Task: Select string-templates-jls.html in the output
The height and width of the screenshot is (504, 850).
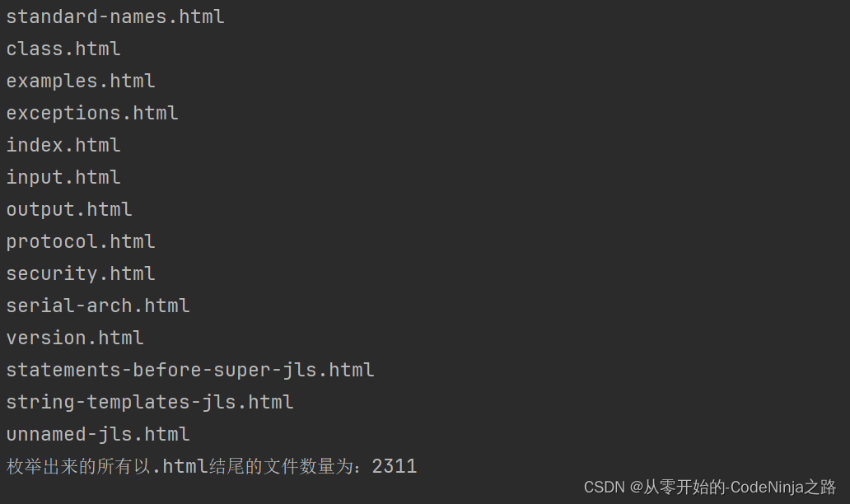Action: click(150, 403)
